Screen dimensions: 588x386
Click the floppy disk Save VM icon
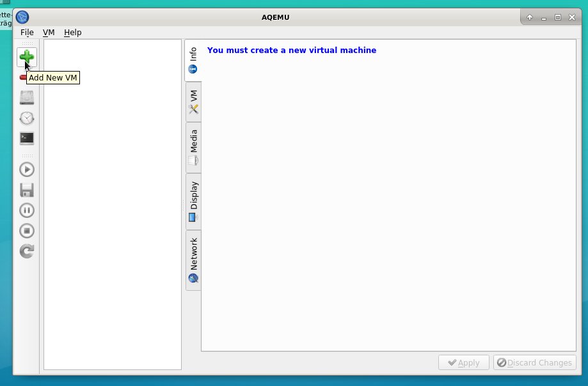[x=27, y=190]
